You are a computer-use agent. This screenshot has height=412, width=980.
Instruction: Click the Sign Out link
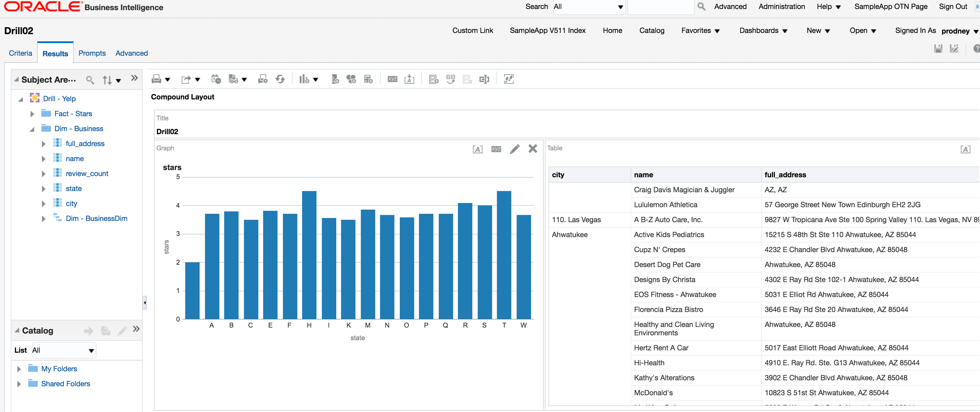pyautogui.click(x=953, y=7)
